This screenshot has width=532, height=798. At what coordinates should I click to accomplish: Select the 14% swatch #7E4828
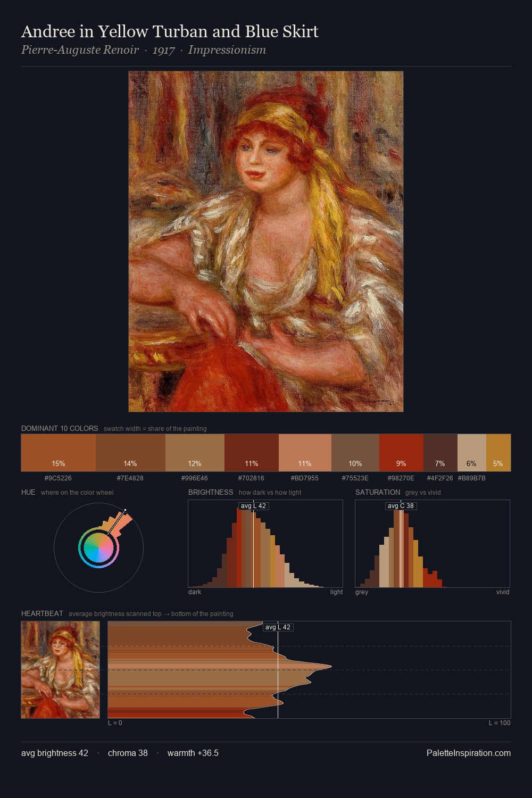(x=130, y=453)
